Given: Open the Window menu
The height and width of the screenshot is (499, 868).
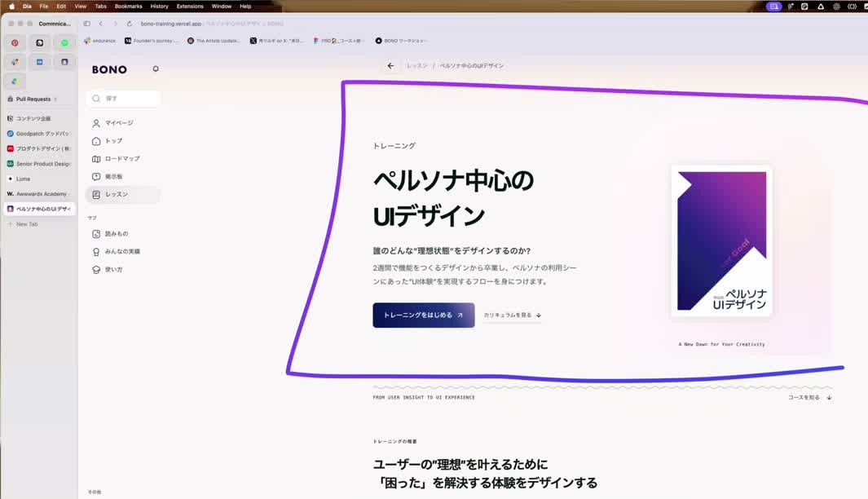Looking at the screenshot, I should click(x=222, y=6).
